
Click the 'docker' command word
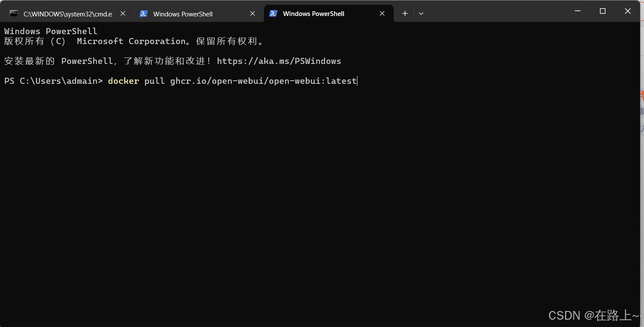point(124,81)
